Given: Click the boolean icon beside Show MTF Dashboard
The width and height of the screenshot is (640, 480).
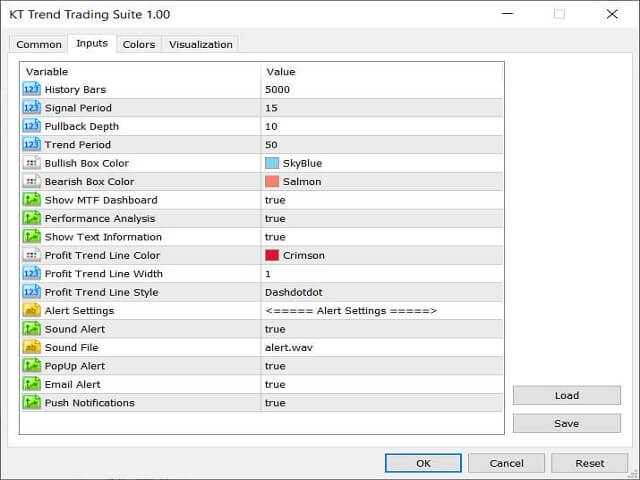Looking at the screenshot, I should coord(31,200).
